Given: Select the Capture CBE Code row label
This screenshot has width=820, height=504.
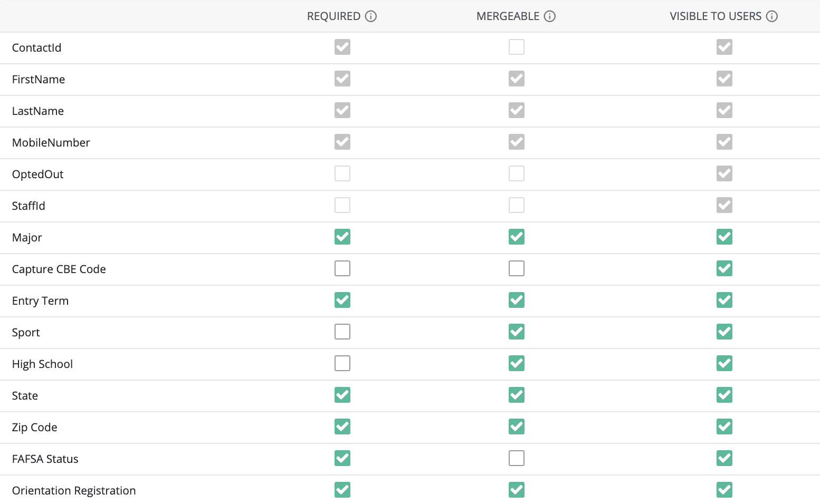Looking at the screenshot, I should pyautogui.click(x=59, y=269).
